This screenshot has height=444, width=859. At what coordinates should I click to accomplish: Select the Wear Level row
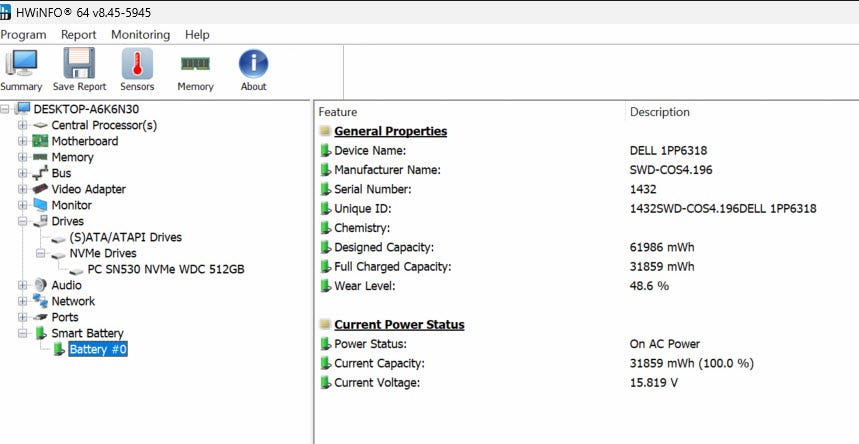[x=364, y=286]
